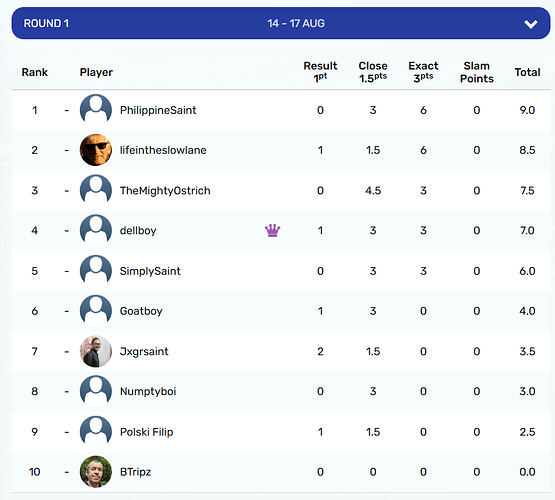This screenshot has width=555, height=500.
Task: Click the Total column header
Action: [527, 72]
